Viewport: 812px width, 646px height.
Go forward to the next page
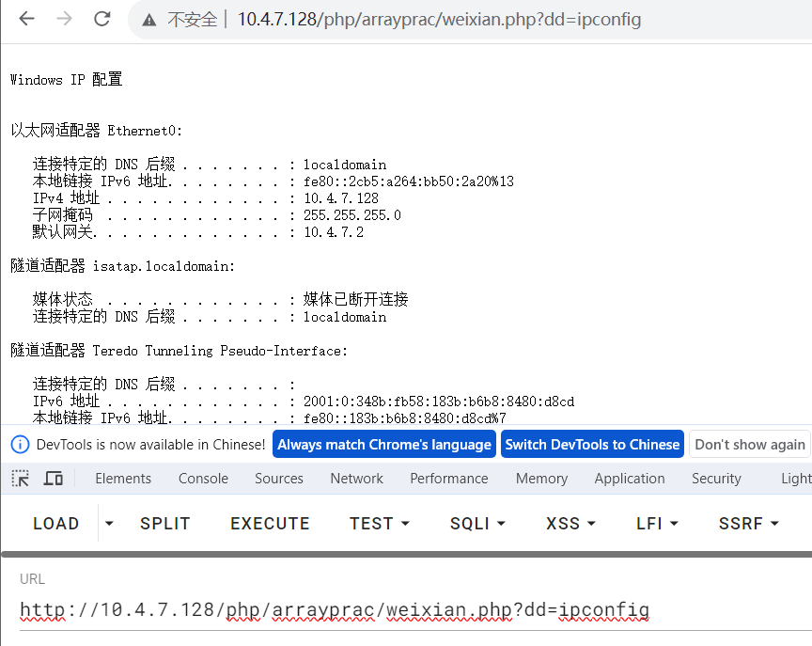64,19
